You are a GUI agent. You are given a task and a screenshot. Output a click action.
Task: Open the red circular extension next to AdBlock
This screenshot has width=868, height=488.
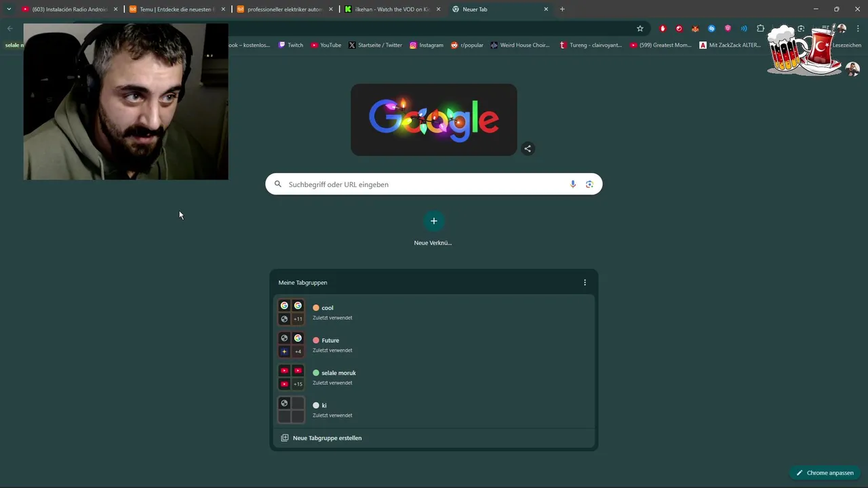pyautogui.click(x=679, y=28)
